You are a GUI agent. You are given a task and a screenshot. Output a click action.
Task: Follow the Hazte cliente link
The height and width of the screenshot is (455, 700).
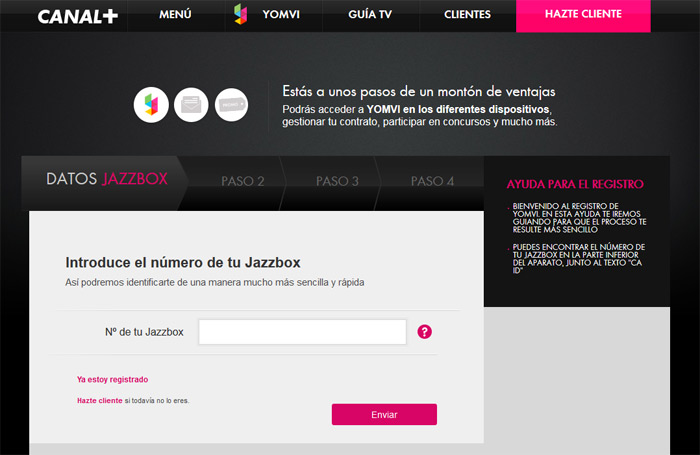point(100,401)
